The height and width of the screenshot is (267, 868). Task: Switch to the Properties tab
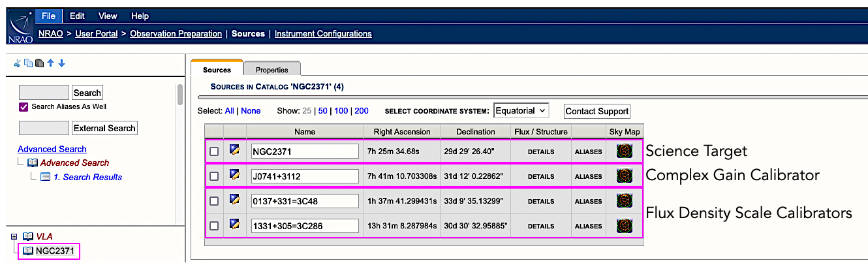tap(271, 70)
